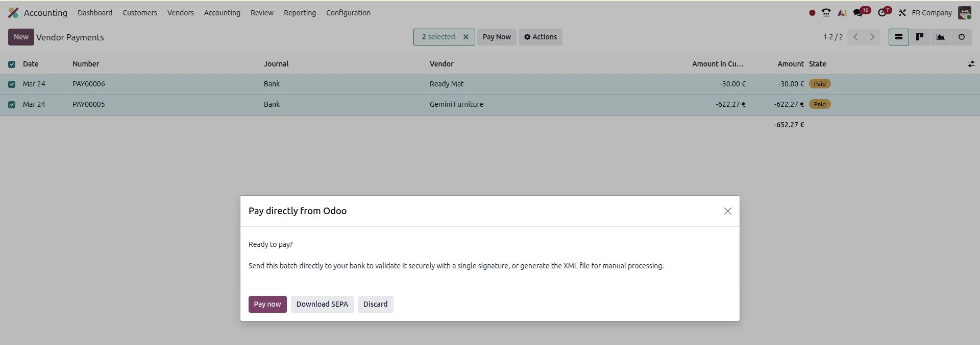Open the Dashboard menu
This screenshot has width=980, height=345.
click(x=95, y=13)
